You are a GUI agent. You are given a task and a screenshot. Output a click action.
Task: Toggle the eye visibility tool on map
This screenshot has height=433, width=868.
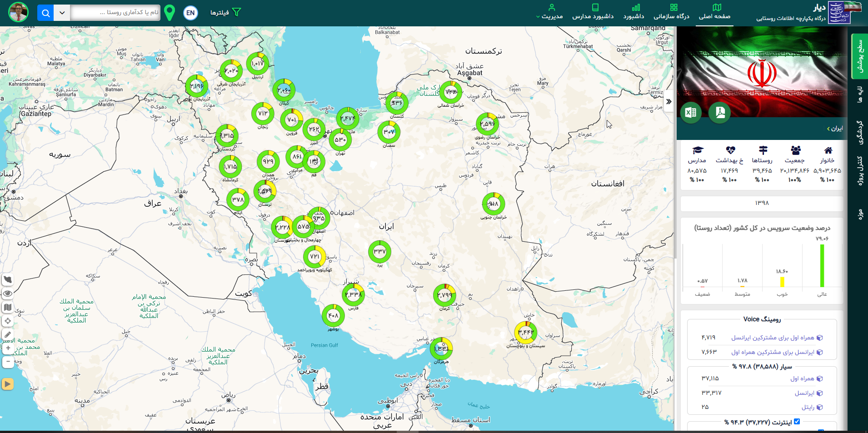pyautogui.click(x=8, y=294)
